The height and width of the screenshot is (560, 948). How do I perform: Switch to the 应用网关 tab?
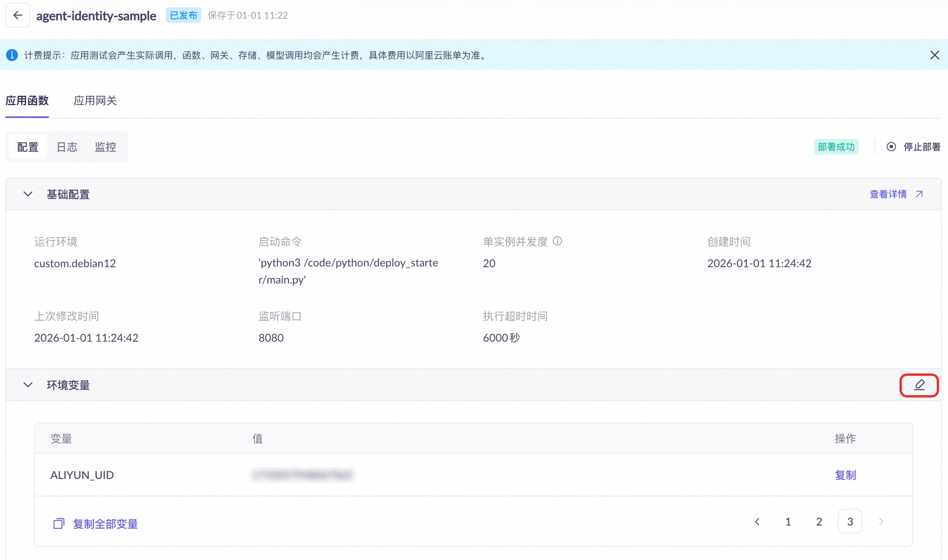[95, 101]
